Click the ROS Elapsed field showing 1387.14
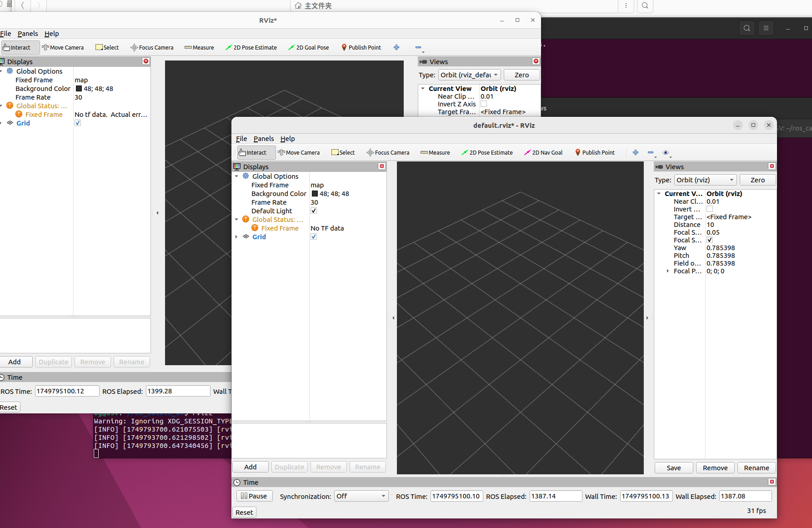This screenshot has width=812, height=528. point(555,496)
